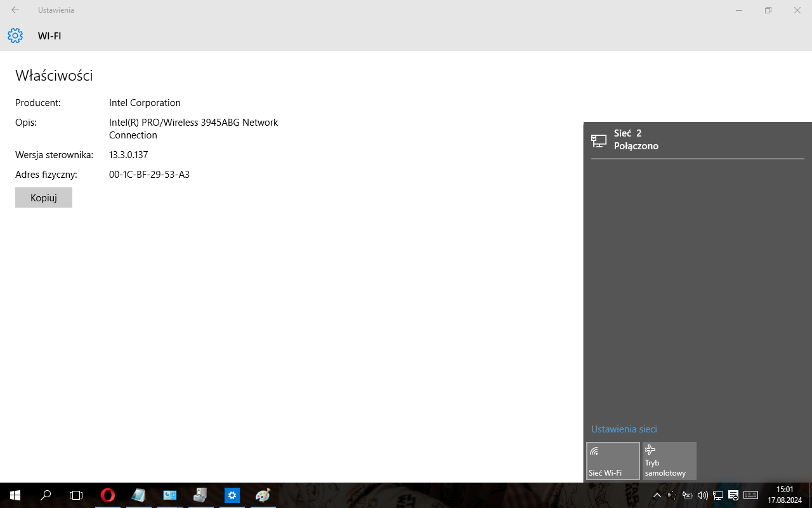The height and width of the screenshot is (508, 812).
Task: Minimize the Ustawienia window
Action: pos(739,10)
